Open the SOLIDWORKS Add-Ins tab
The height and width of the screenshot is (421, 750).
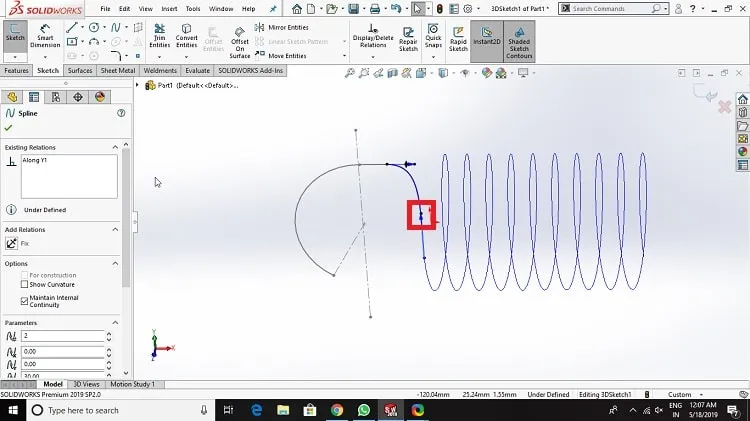[251, 70]
